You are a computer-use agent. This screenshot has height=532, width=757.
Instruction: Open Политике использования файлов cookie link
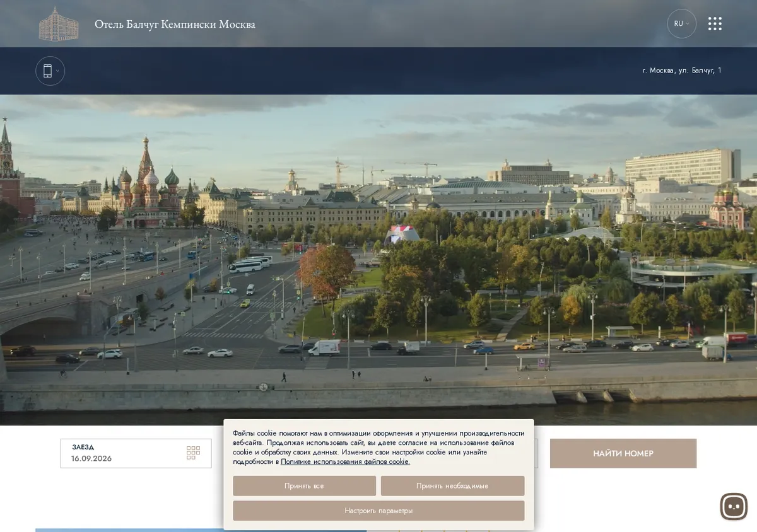point(345,462)
